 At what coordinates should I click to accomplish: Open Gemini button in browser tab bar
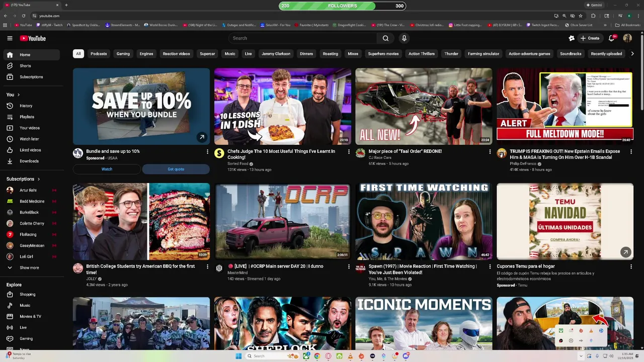point(594,5)
